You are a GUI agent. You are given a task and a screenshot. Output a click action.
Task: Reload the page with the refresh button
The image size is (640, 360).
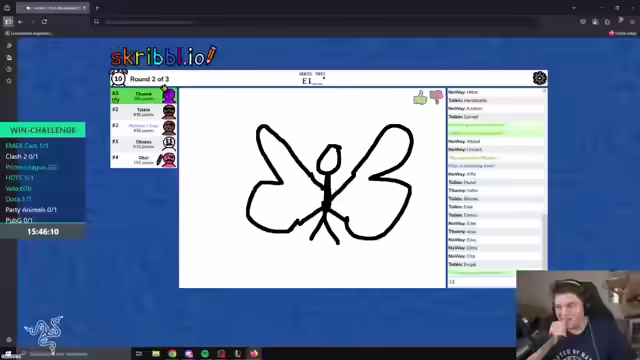44,22
